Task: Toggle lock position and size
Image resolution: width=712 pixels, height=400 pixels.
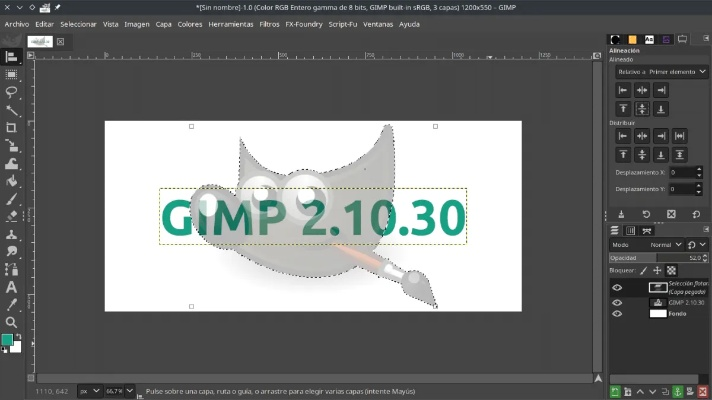Action: pyautogui.click(x=657, y=271)
